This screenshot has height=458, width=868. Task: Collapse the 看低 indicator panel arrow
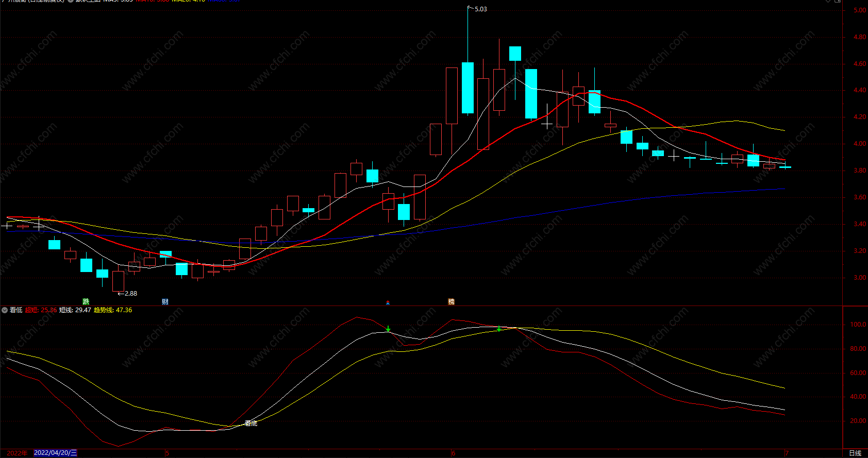5,310
